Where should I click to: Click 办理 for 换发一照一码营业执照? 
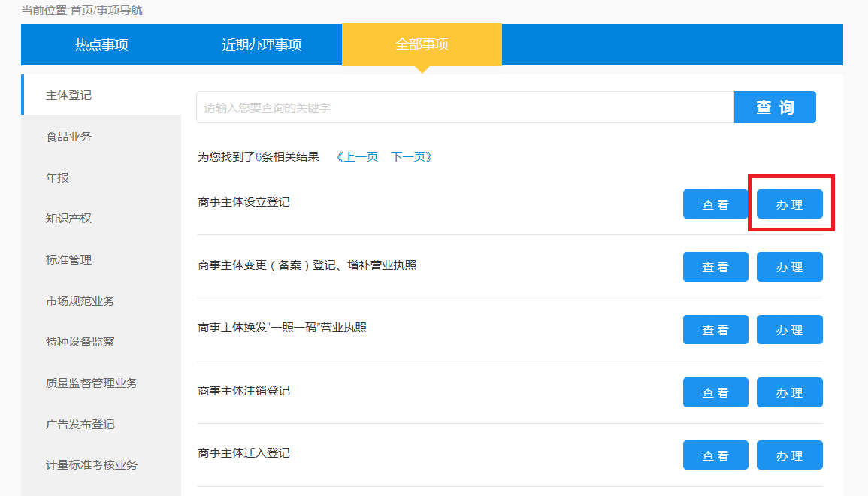[x=789, y=330]
